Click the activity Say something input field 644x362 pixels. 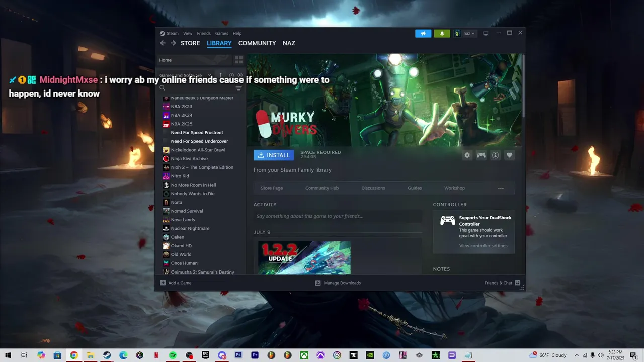pyautogui.click(x=338, y=216)
